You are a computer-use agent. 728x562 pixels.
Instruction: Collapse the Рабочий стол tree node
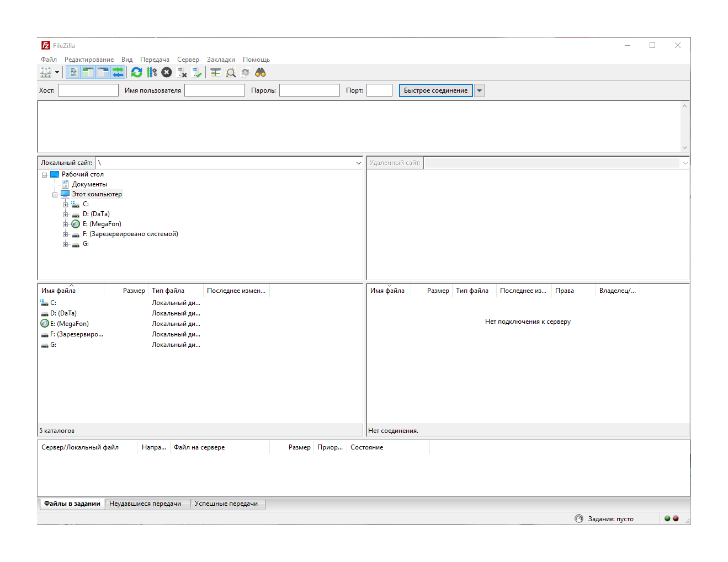pos(45,175)
